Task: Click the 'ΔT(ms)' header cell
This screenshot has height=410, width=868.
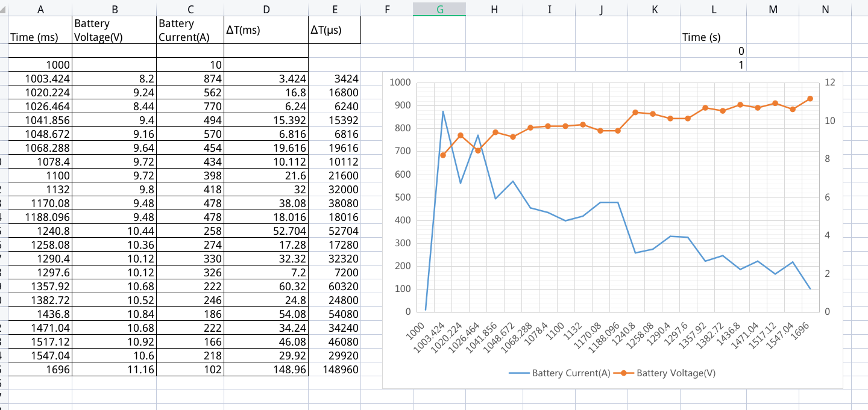Action: 266,30
